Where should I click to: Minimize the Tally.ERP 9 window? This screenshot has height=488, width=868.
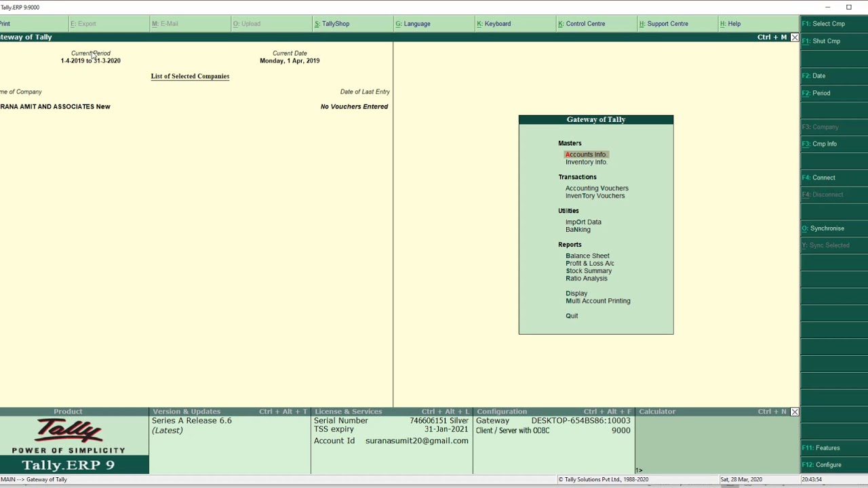pyautogui.click(x=827, y=7)
